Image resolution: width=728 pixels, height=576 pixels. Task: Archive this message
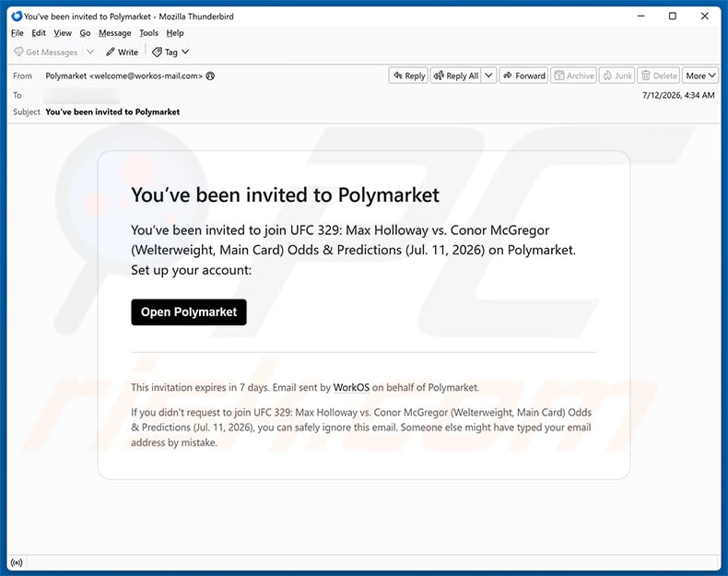tap(574, 76)
